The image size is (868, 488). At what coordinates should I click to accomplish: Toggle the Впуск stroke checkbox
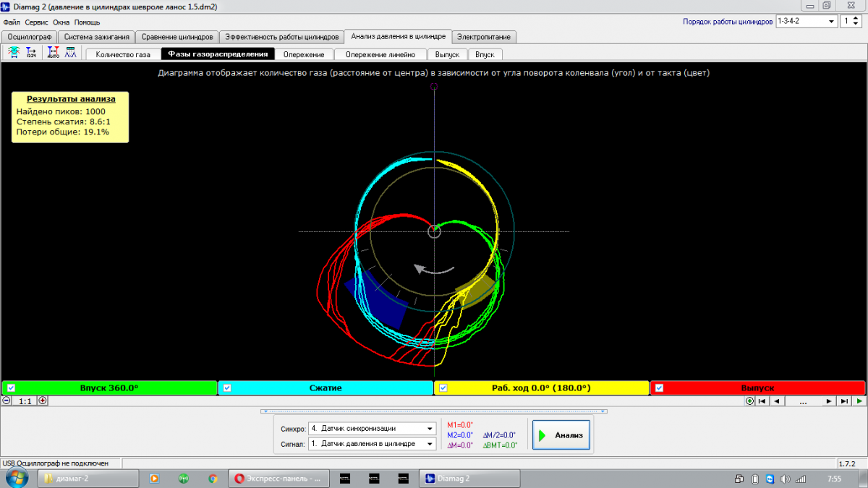pyautogui.click(x=11, y=388)
